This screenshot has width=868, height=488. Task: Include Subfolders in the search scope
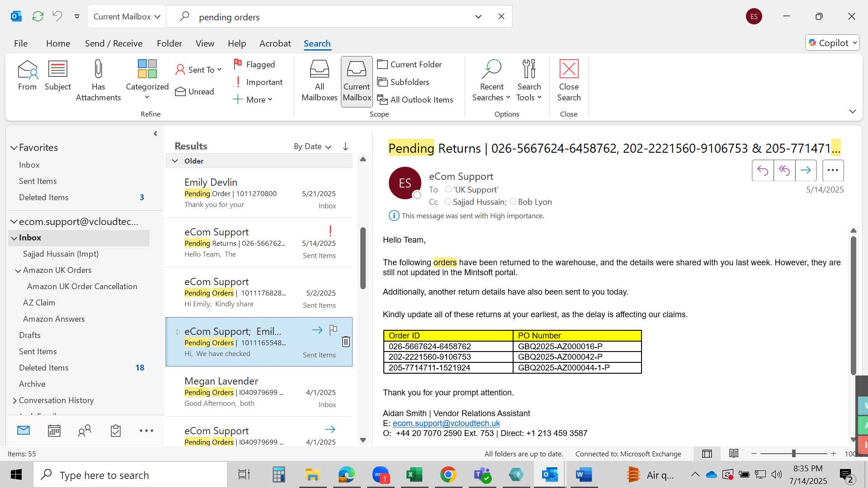(403, 82)
